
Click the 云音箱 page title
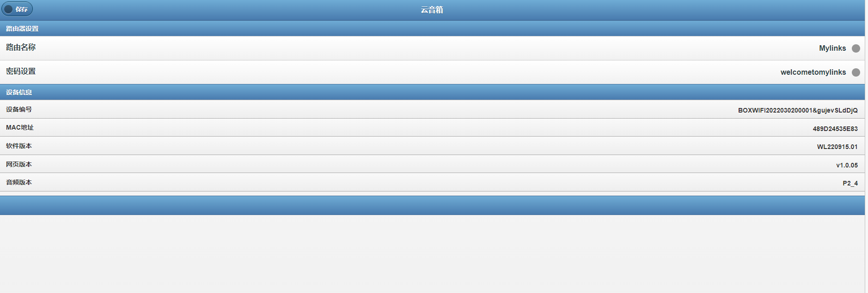(432, 10)
